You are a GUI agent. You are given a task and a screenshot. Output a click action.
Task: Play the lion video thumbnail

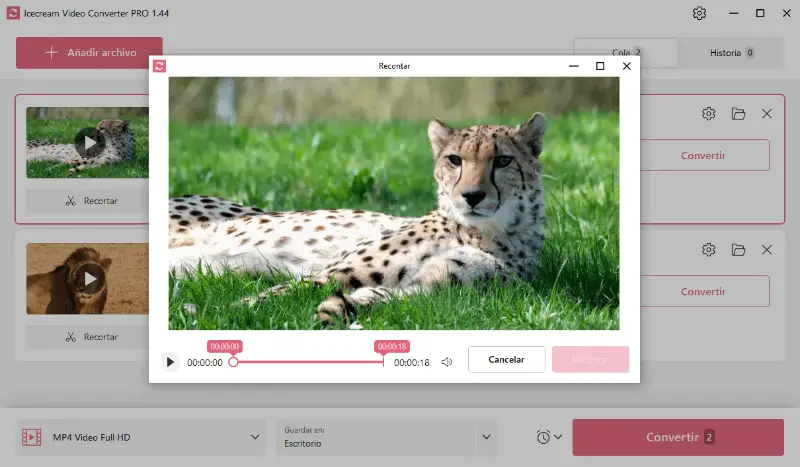point(90,278)
